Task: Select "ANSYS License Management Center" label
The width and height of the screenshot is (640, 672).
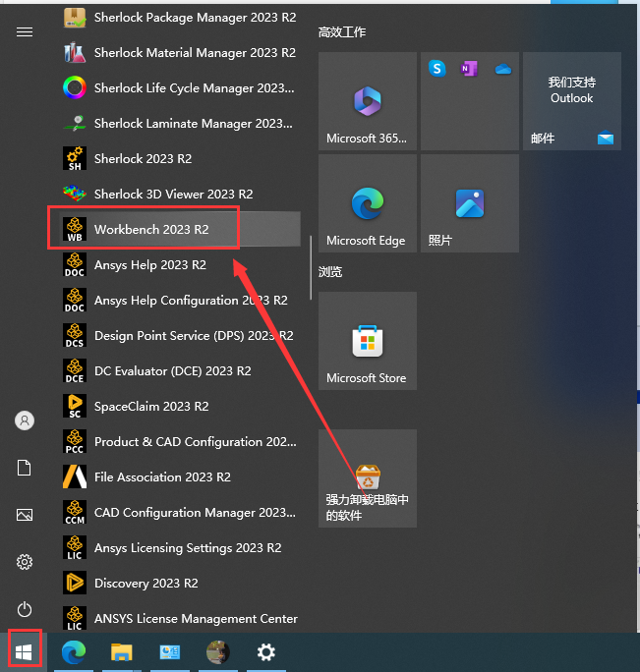Action: click(196, 619)
